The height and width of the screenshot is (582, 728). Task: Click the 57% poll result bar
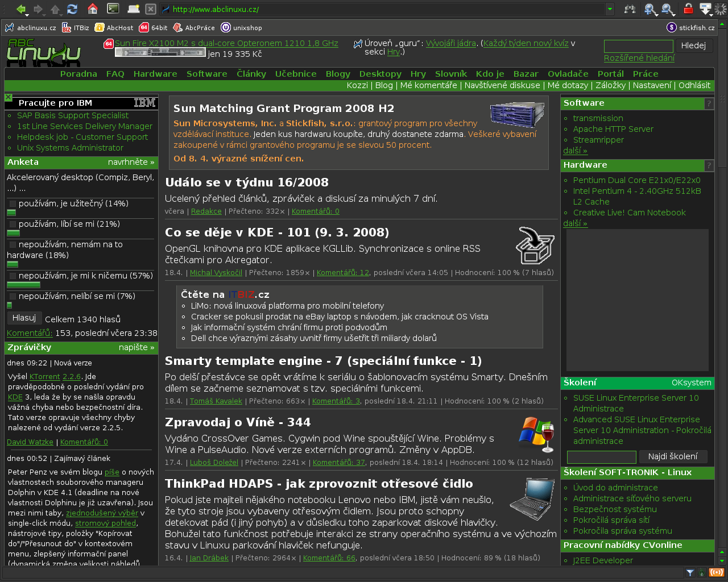click(x=24, y=285)
